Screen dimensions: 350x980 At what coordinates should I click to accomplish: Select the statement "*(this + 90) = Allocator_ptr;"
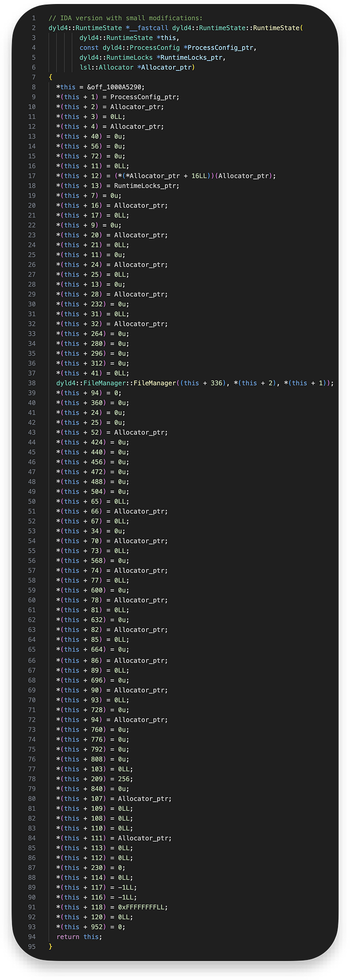pos(112,690)
